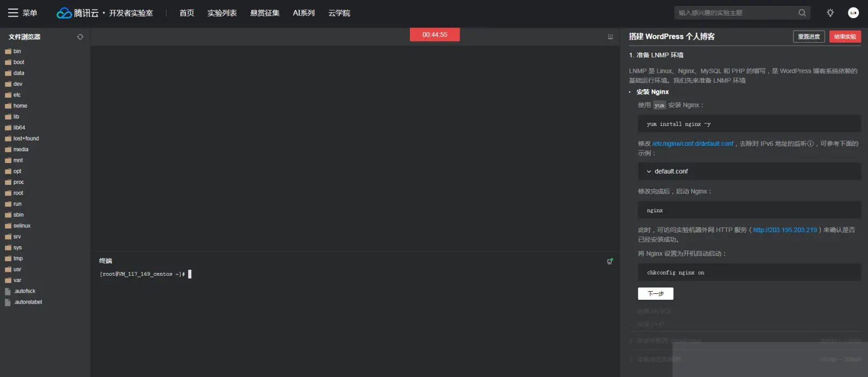Open the data folder
Screen dimensions: 868x377
click(x=14, y=73)
